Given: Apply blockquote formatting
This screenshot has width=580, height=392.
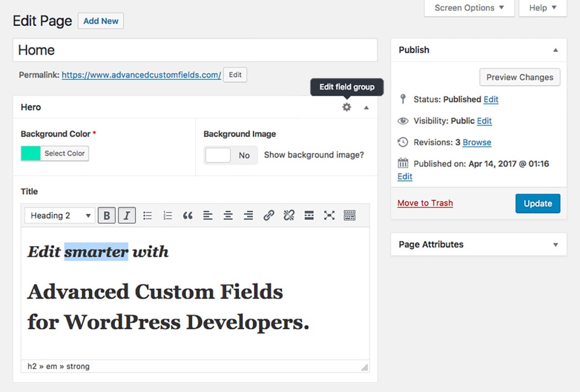Looking at the screenshot, I should [188, 216].
